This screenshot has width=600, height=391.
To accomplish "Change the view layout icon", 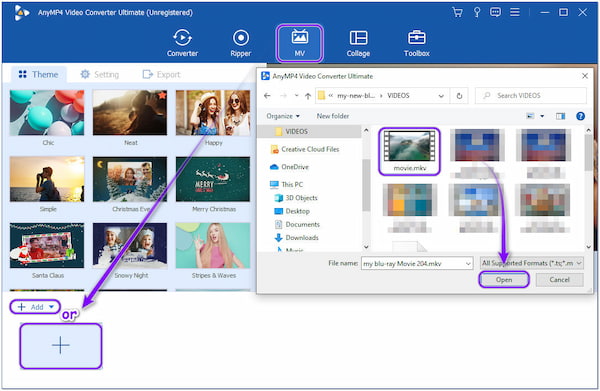I will pyautogui.click(x=530, y=116).
